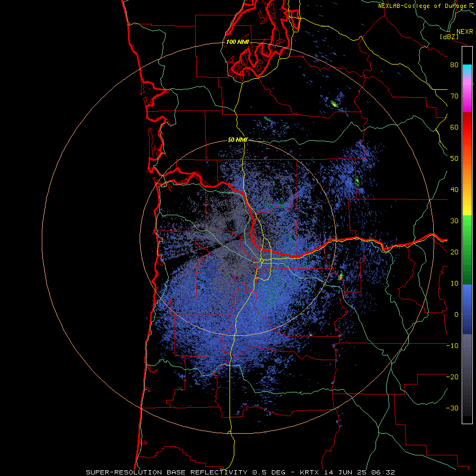
Task: Click the -30 value on the dBZ scale
Action: tap(452, 408)
